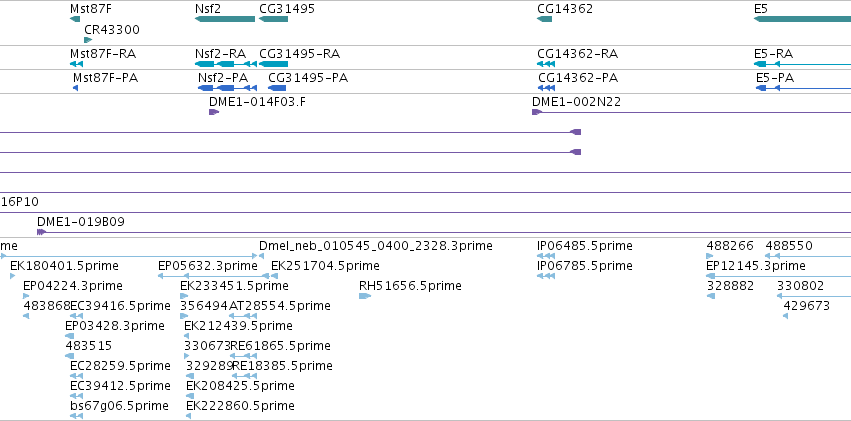The height and width of the screenshot is (421, 851).
Task: Click the Mst87F-RA transcript label
Action: [x=103, y=54]
